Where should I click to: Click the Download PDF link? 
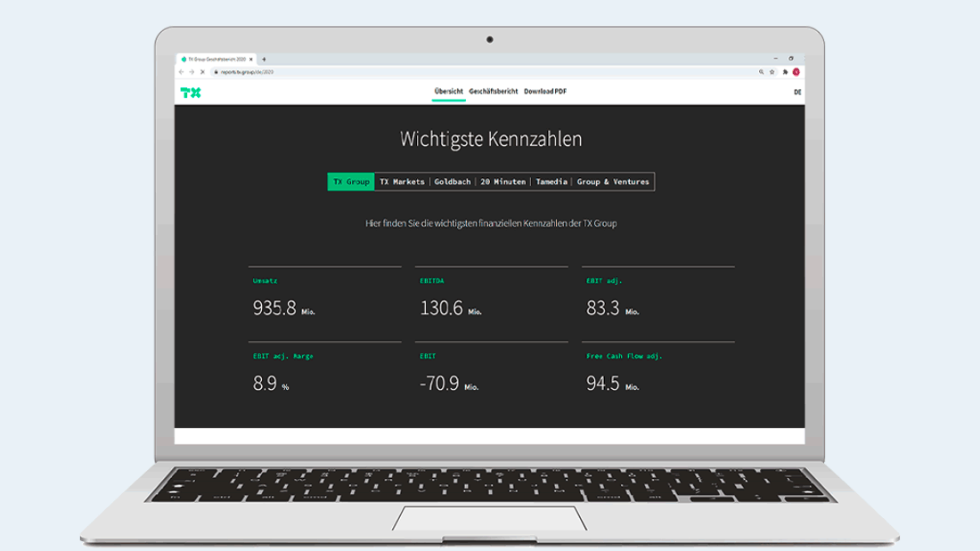click(547, 92)
